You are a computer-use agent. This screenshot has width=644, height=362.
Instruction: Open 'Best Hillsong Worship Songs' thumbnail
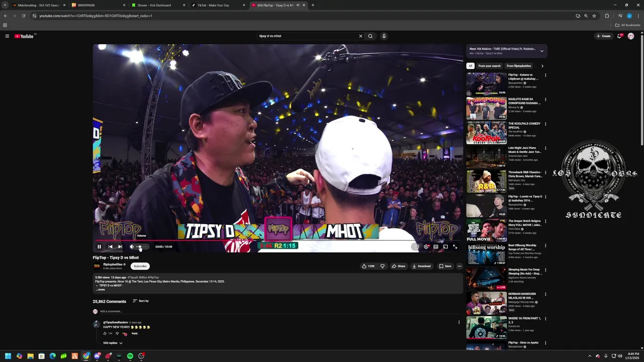pyautogui.click(x=487, y=254)
